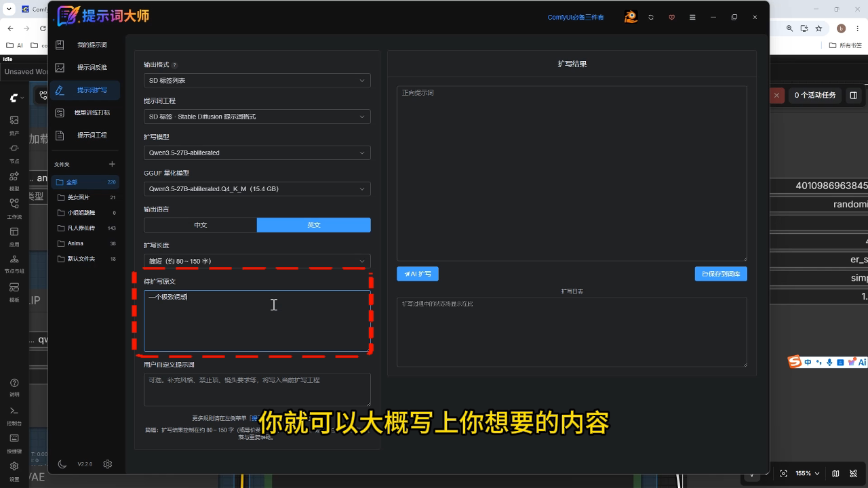868x488 pixels.
Task: Select the 凡人修仙传 folder
Action: 85,228
